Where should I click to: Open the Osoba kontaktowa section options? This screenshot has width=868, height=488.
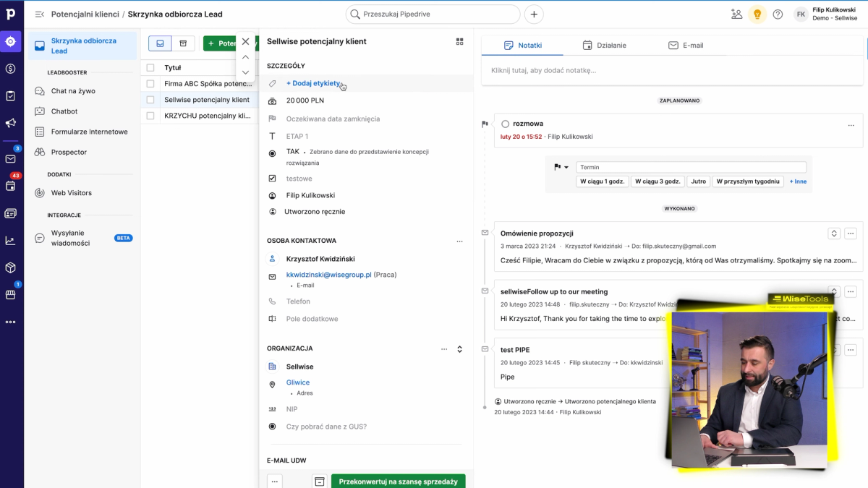pyautogui.click(x=459, y=241)
